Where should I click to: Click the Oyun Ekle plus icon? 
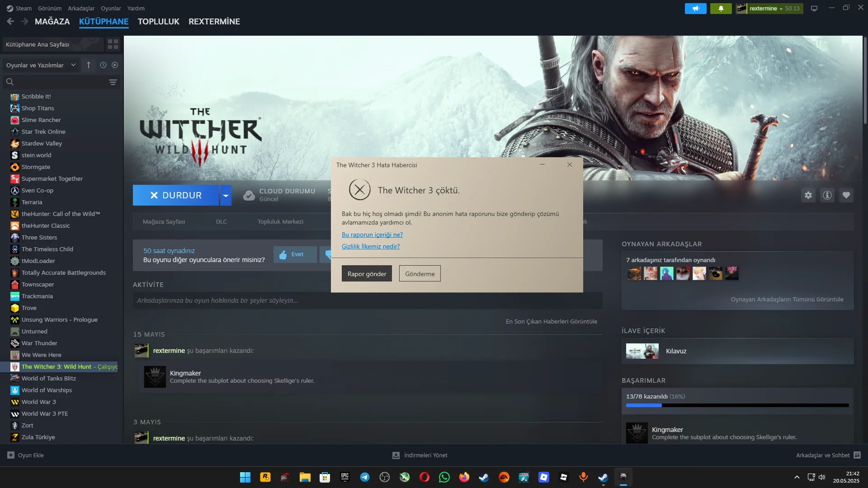(x=11, y=455)
